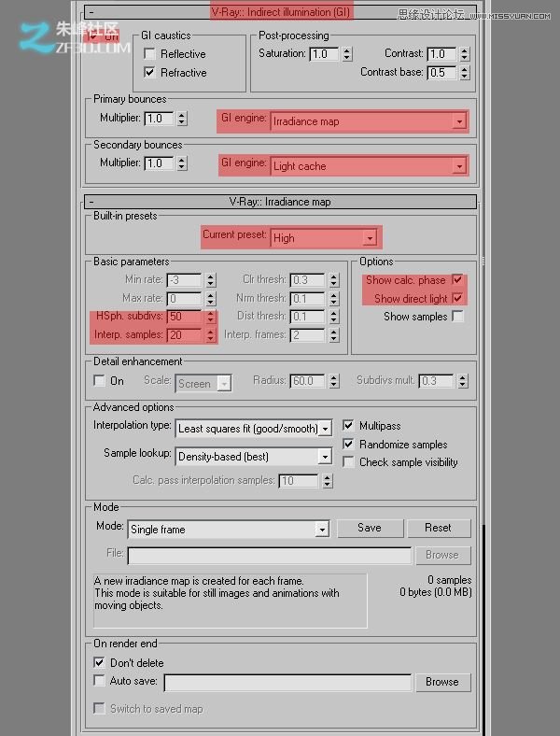560x736 pixels.
Task: Click the Reset button in Mode section
Action: click(439, 528)
